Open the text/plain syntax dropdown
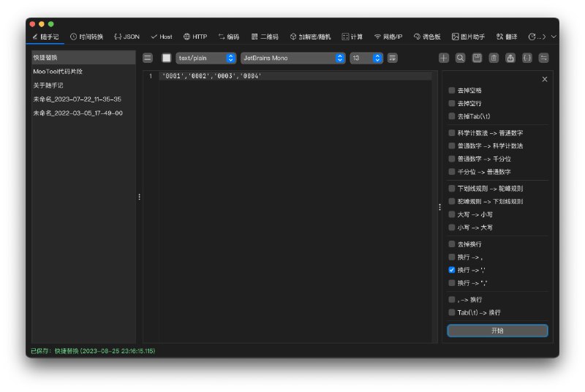 pos(205,58)
